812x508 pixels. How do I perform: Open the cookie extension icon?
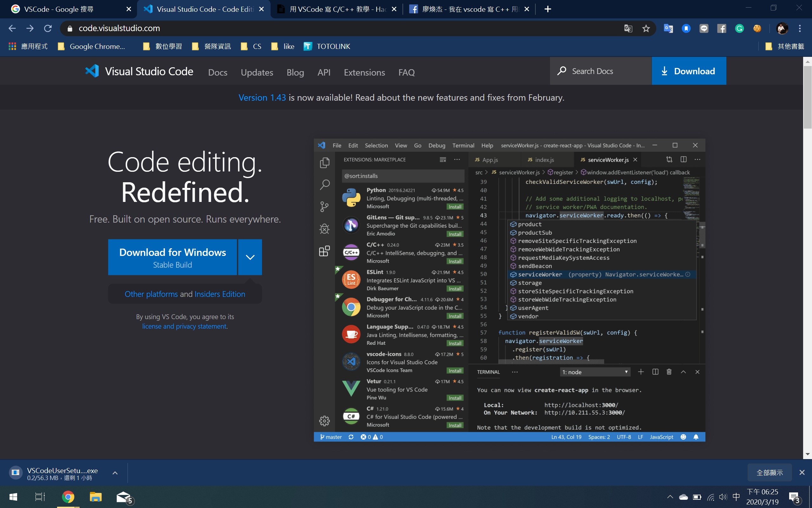(757, 29)
